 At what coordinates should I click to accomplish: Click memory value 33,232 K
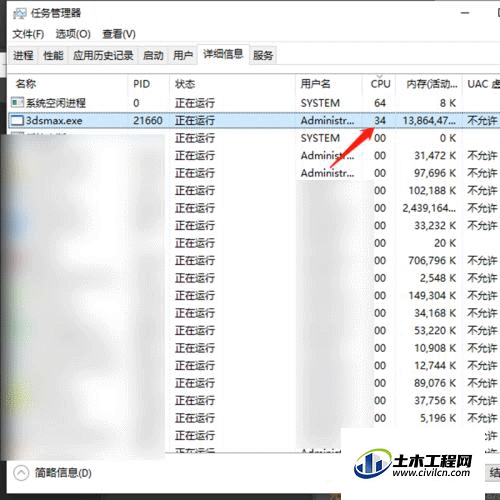435,225
